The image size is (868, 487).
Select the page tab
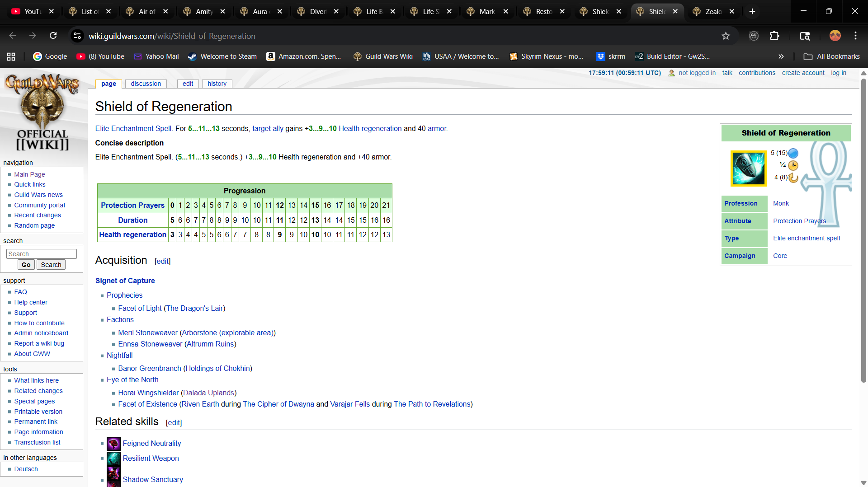pyautogui.click(x=108, y=84)
